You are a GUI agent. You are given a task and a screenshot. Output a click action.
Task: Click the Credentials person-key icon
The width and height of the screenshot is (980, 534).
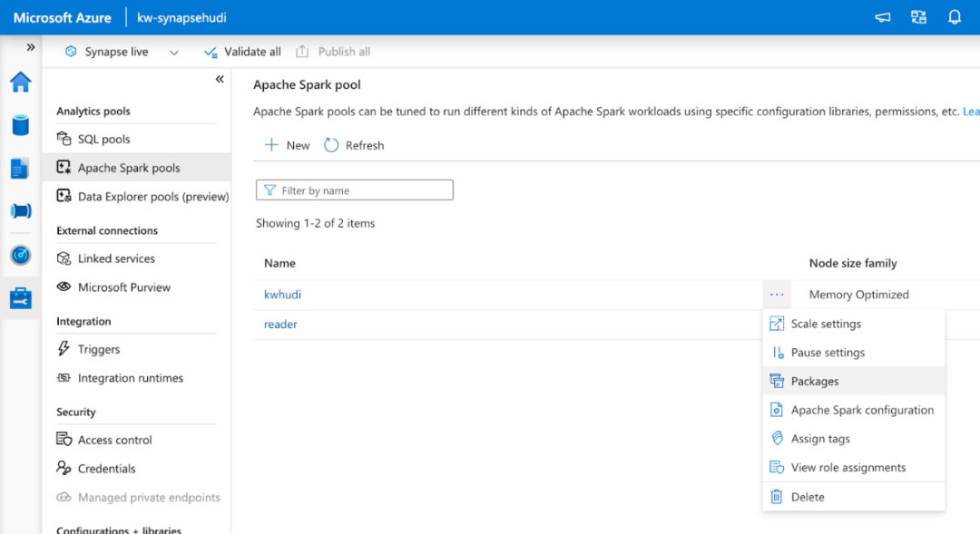64,468
